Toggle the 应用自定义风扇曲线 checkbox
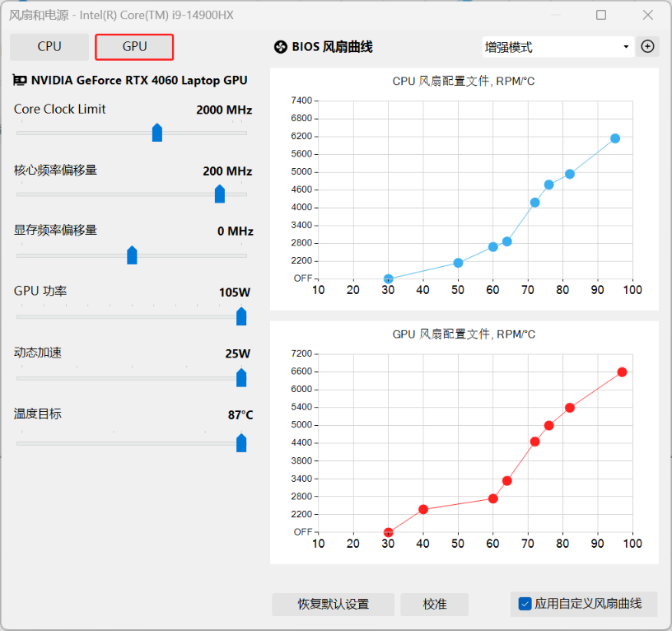This screenshot has width=672, height=631. point(525,604)
